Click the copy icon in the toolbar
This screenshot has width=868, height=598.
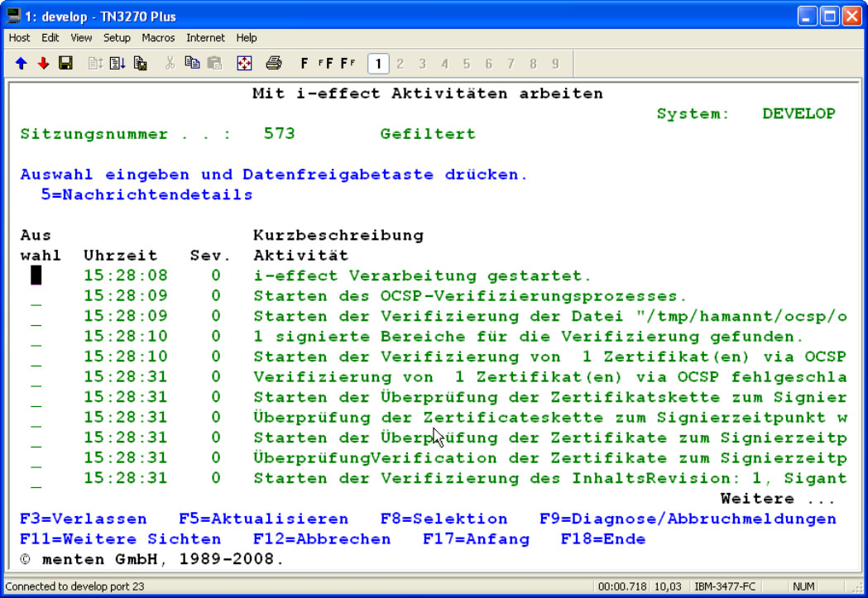tap(193, 64)
